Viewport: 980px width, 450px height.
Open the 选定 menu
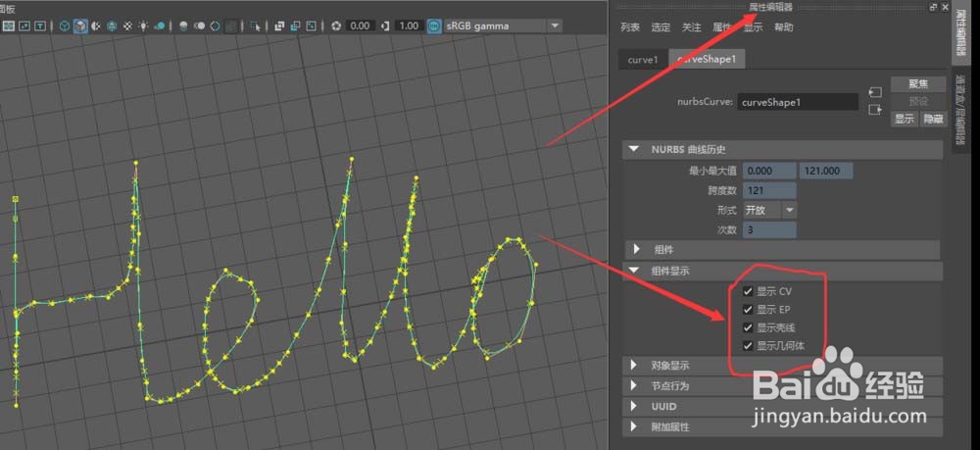661,27
